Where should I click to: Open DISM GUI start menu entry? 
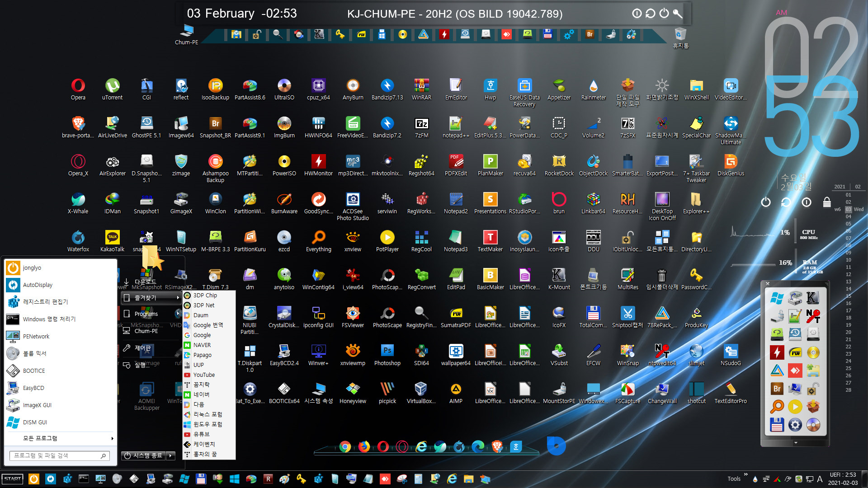[60, 422]
